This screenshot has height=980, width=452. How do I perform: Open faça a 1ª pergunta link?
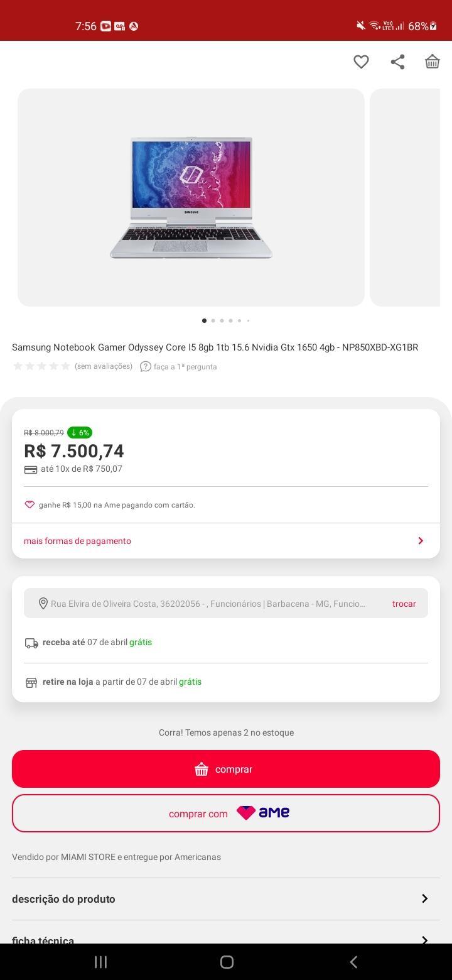point(185,367)
